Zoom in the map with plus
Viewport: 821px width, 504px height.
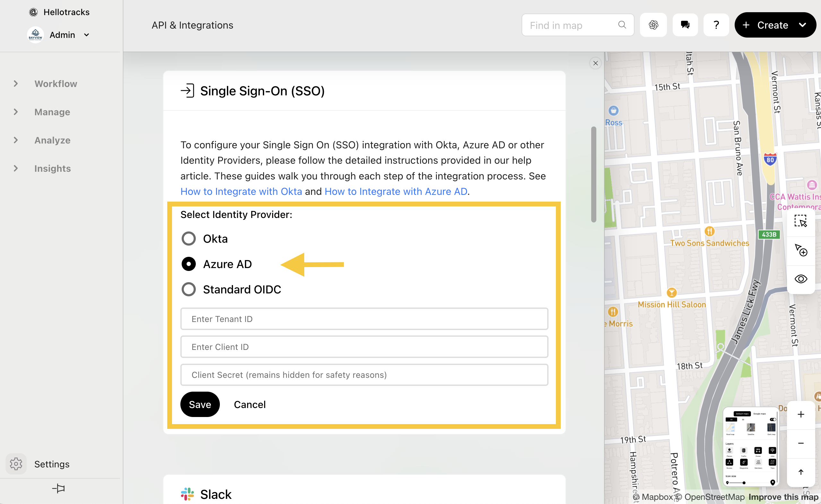pyautogui.click(x=801, y=414)
